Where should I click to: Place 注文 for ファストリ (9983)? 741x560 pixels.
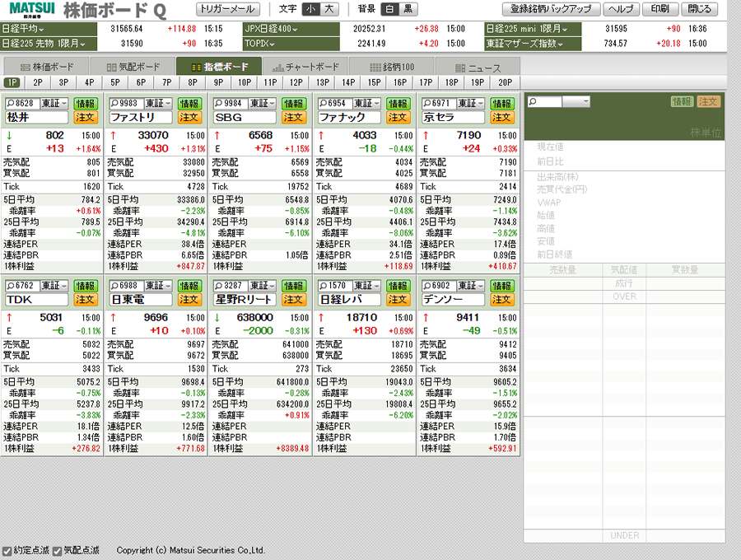[x=189, y=117]
